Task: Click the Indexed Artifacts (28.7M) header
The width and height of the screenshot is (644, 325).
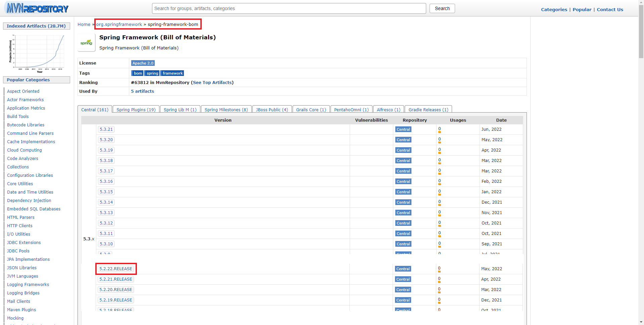Action: click(36, 26)
